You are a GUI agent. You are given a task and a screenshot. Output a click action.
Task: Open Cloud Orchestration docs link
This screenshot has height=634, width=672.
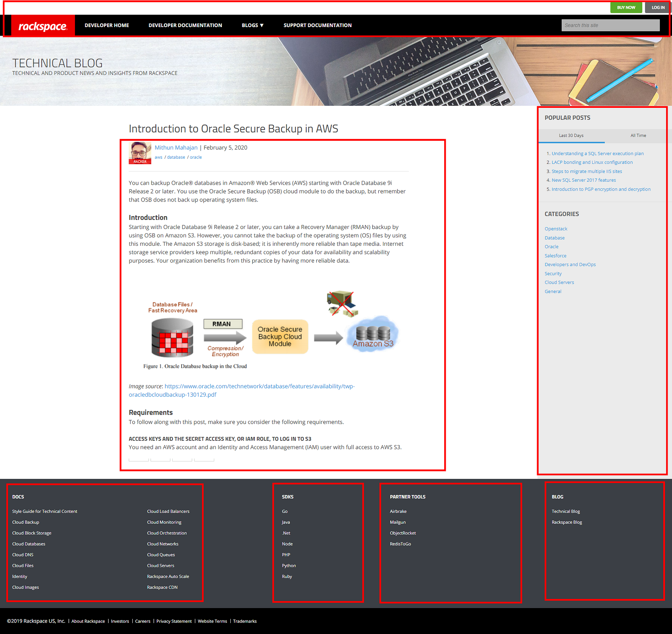pos(167,533)
